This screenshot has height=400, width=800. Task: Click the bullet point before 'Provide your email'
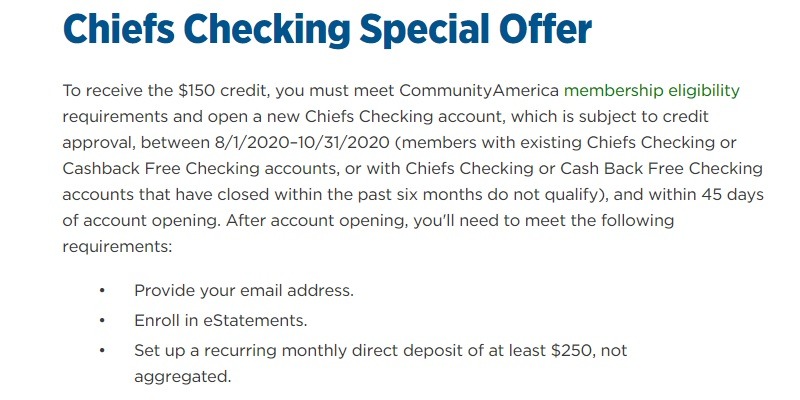[102, 291]
